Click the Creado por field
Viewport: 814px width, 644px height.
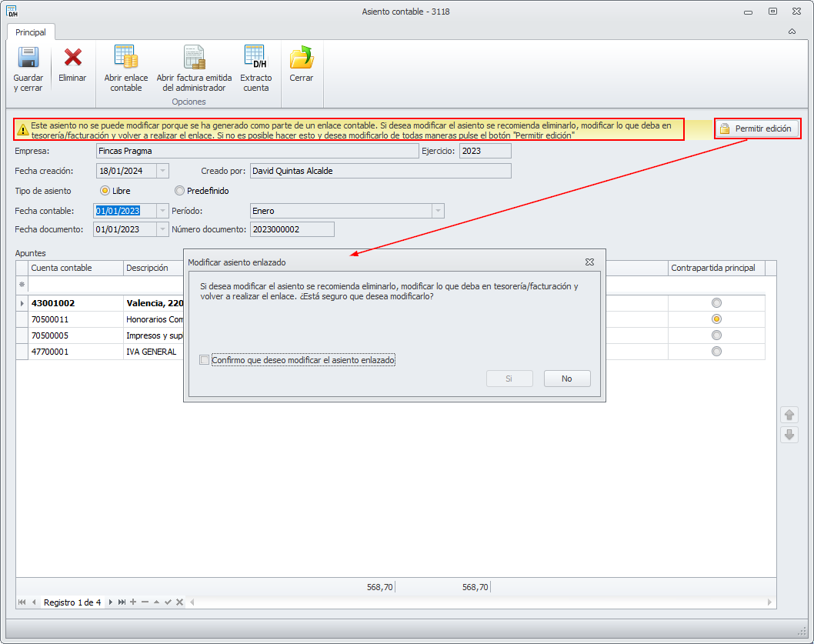(x=381, y=171)
